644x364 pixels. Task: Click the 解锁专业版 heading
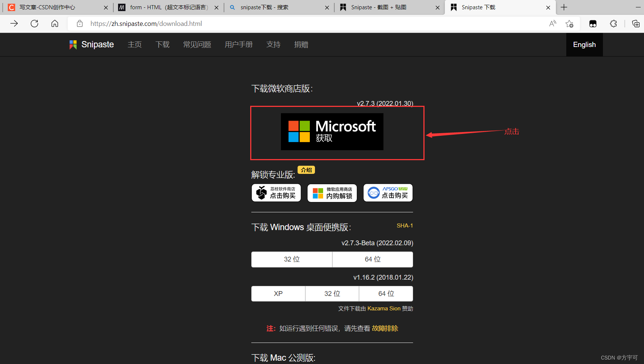point(273,175)
